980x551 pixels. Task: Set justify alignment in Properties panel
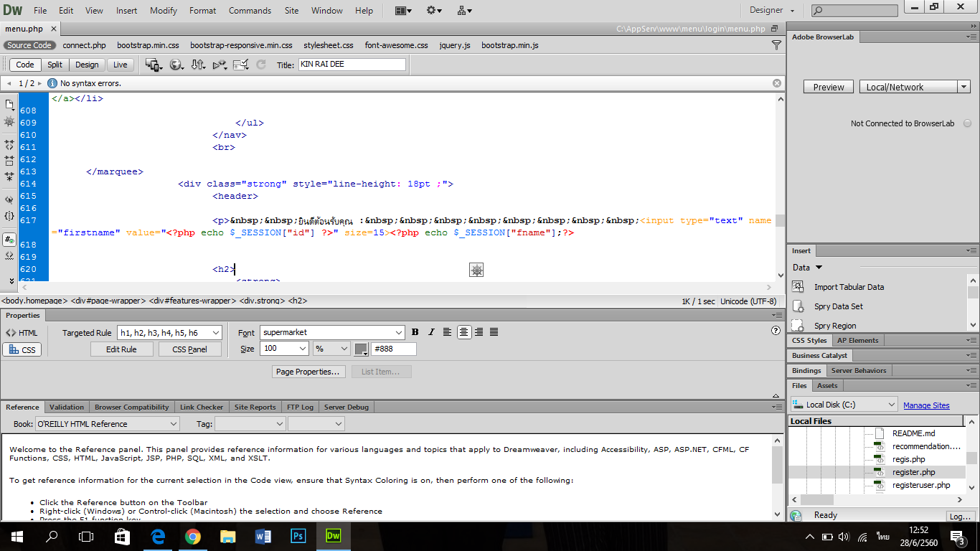pyautogui.click(x=494, y=332)
